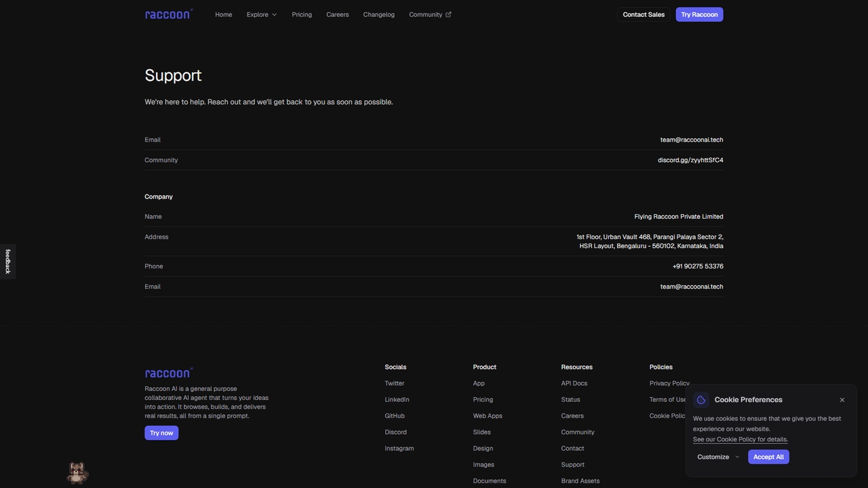
Task: Open Twitter social link
Action: [395, 383]
